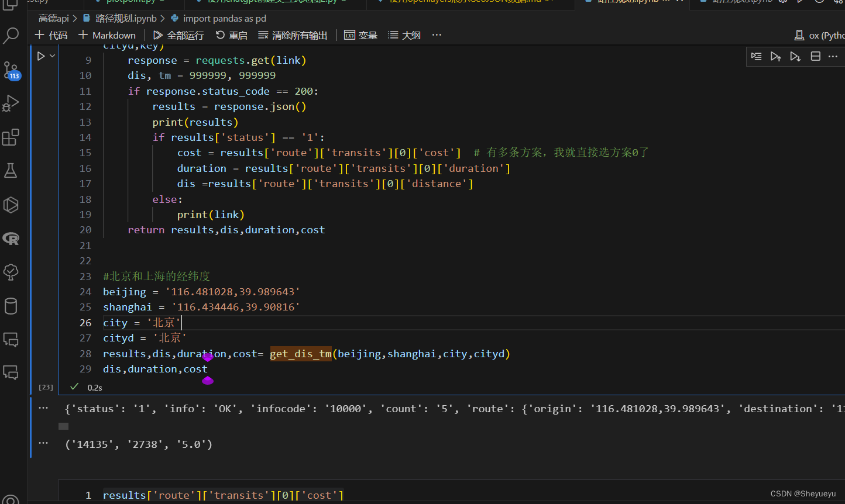
Task: Click the green success checkmark status
Action: [x=74, y=386]
